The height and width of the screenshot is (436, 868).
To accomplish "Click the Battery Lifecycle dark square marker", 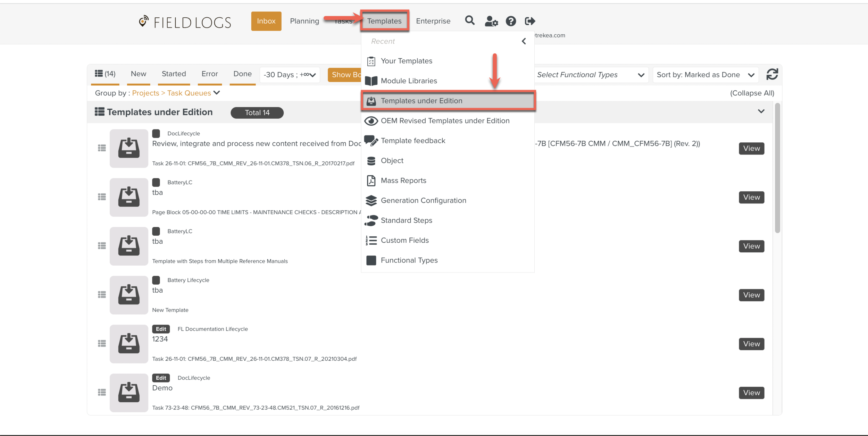I will click(x=156, y=280).
